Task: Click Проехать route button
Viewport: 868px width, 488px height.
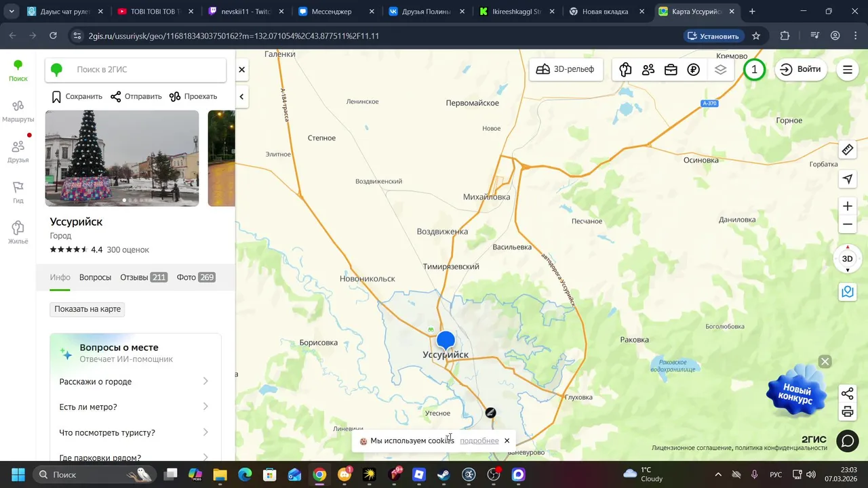Action: pyautogui.click(x=193, y=96)
